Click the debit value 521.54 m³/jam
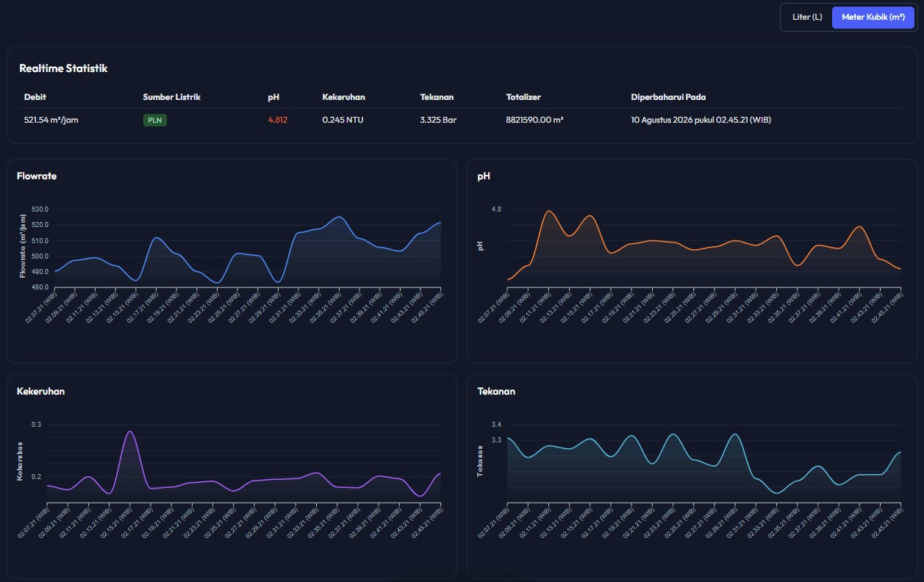This screenshot has width=924, height=582. coord(51,120)
